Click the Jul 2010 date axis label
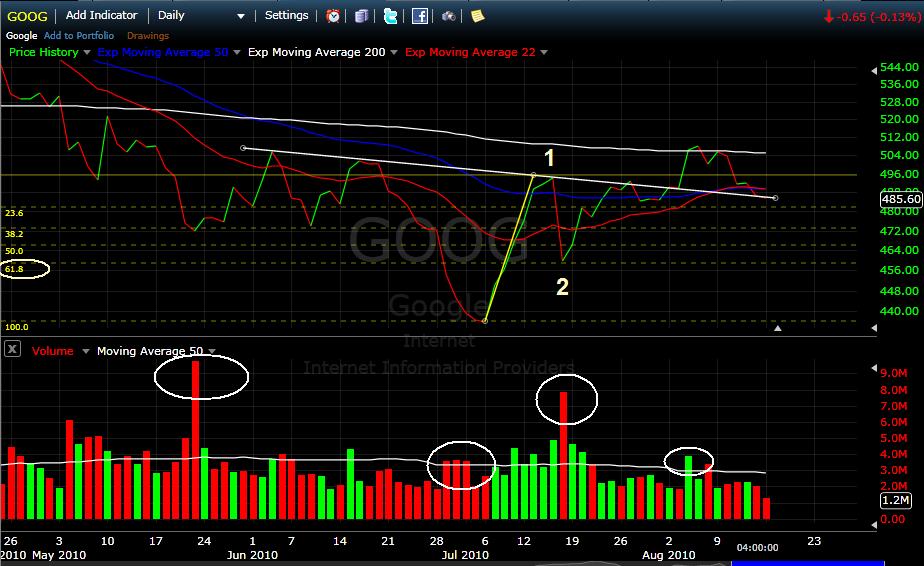Image resolution: width=924 pixels, height=566 pixels. (465, 555)
